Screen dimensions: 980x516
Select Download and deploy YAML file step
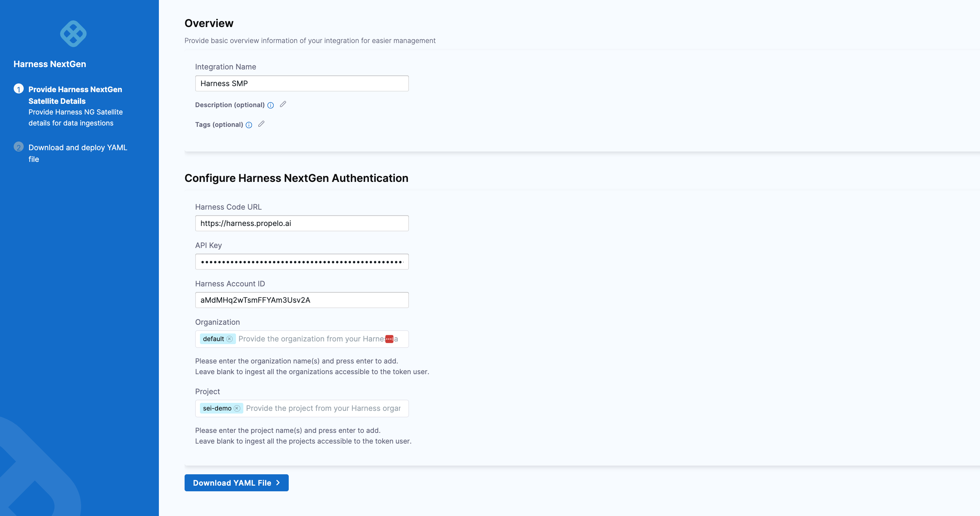[77, 153]
